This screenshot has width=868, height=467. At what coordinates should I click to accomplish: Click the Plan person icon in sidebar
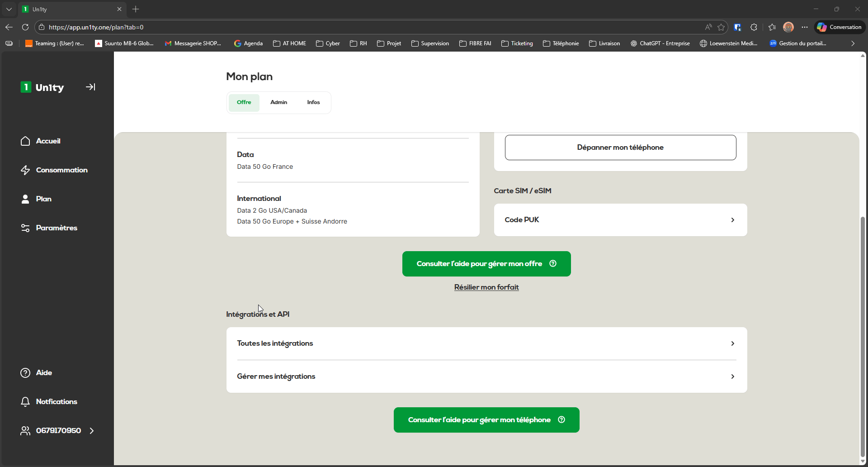tap(25, 199)
